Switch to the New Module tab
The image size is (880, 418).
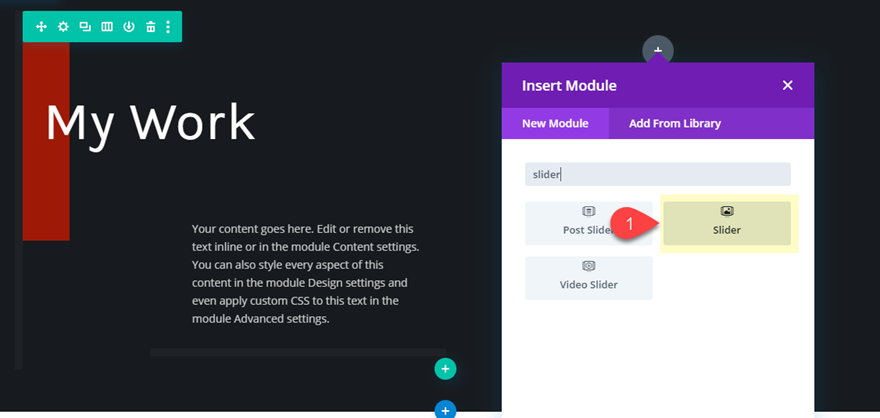pyautogui.click(x=555, y=123)
